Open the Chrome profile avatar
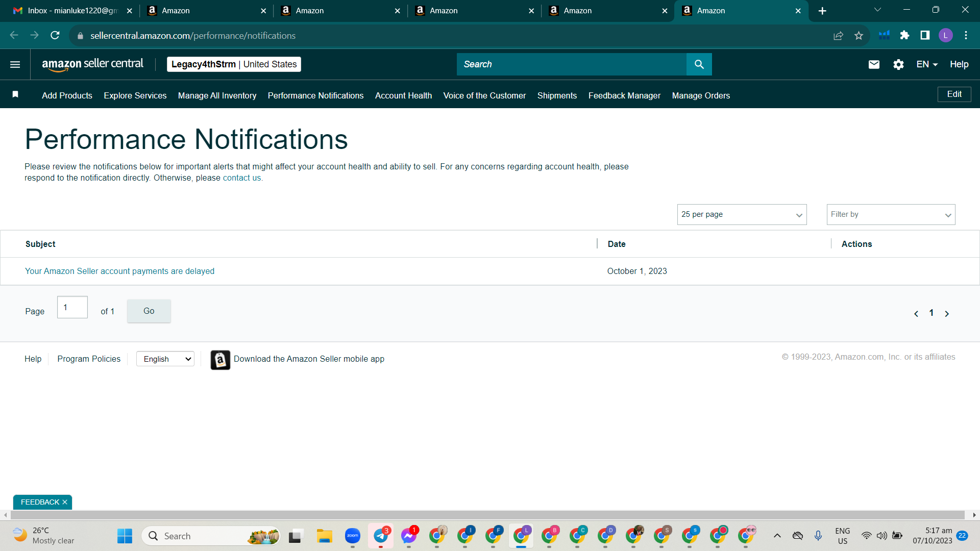Screen dimensions: 980x551 [x=945, y=35]
